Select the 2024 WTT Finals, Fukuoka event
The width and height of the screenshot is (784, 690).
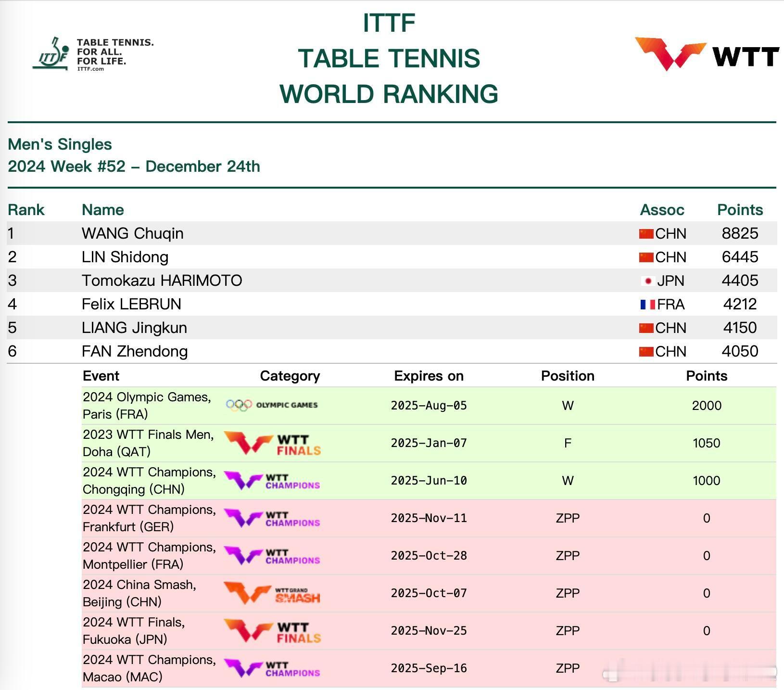click(134, 631)
